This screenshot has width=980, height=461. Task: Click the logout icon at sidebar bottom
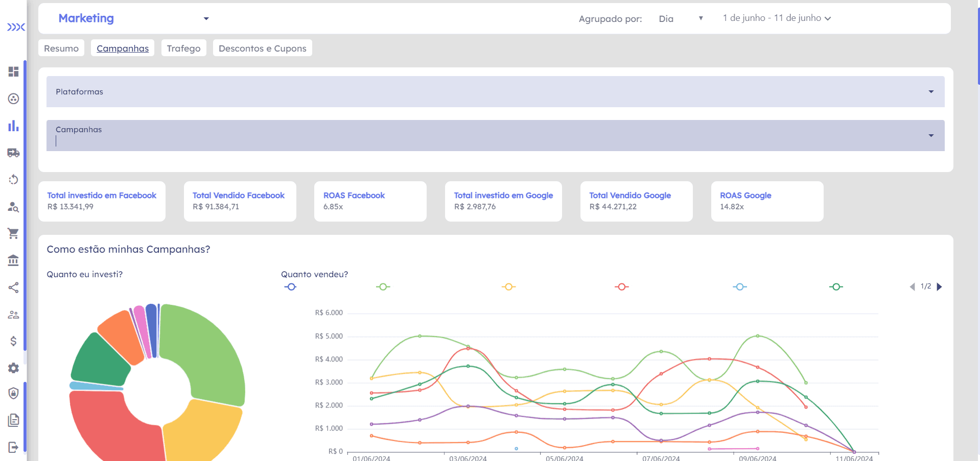click(13, 447)
